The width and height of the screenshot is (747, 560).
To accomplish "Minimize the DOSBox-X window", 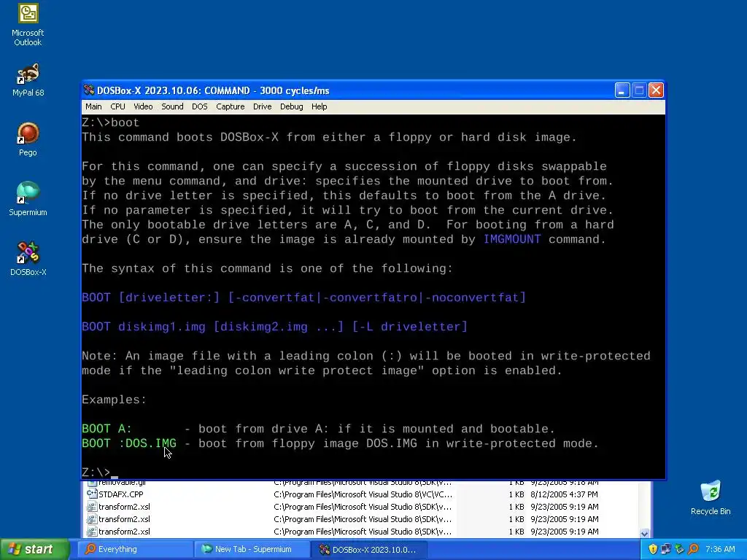I will pos(622,90).
